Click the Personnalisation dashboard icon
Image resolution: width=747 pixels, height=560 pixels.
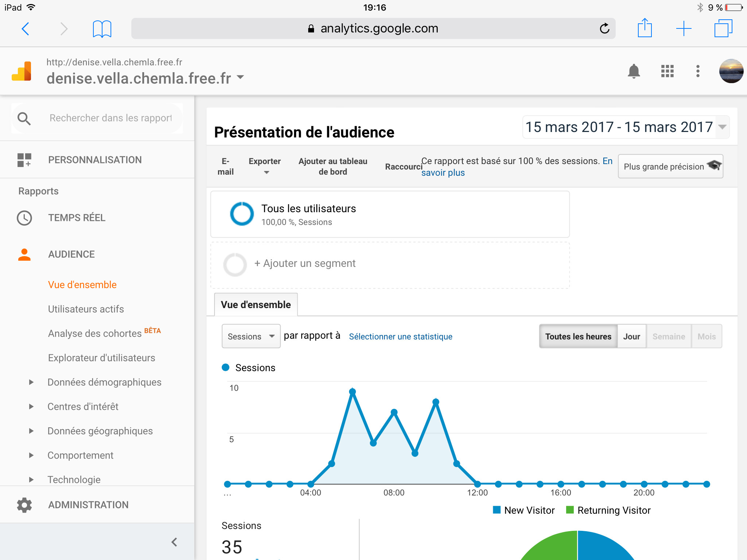(24, 160)
